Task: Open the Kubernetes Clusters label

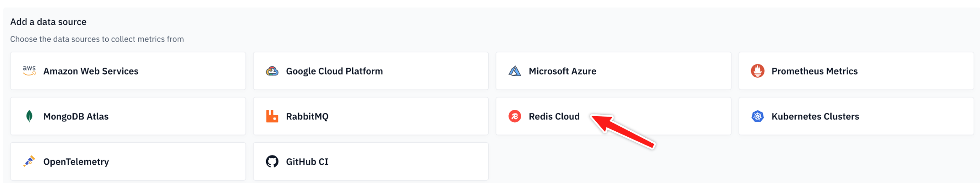Action: click(x=815, y=116)
